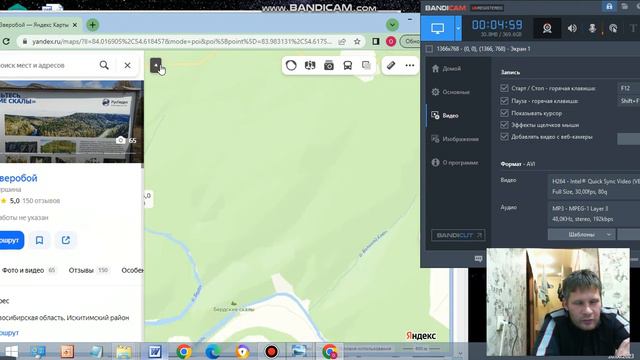Open the Зверобой place photo thumbnail
This screenshot has width=640, height=360.
click(71, 122)
